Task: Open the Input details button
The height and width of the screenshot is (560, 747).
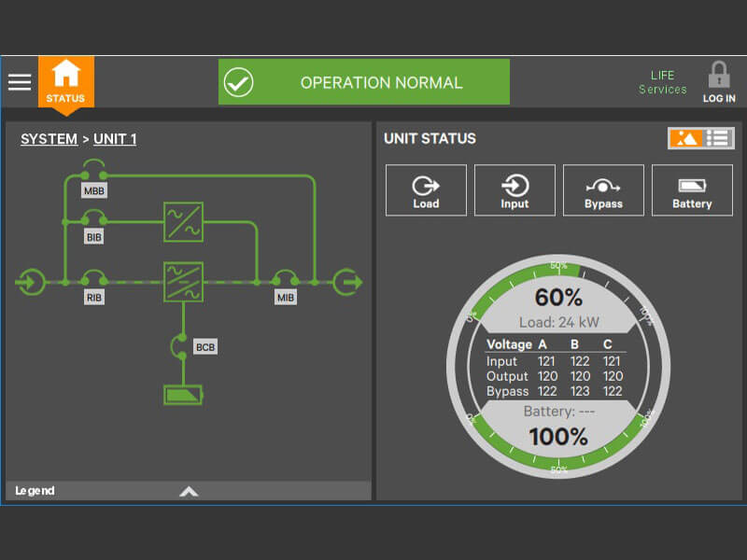Action: tap(514, 190)
